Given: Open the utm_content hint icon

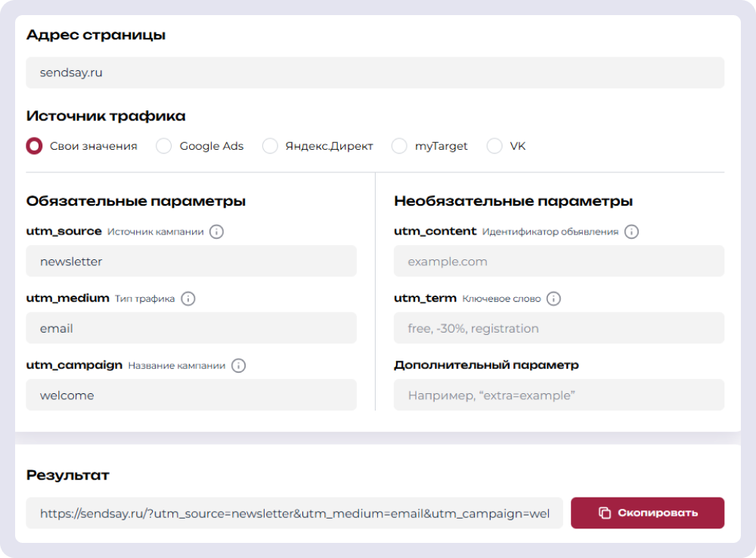Looking at the screenshot, I should click(x=632, y=231).
